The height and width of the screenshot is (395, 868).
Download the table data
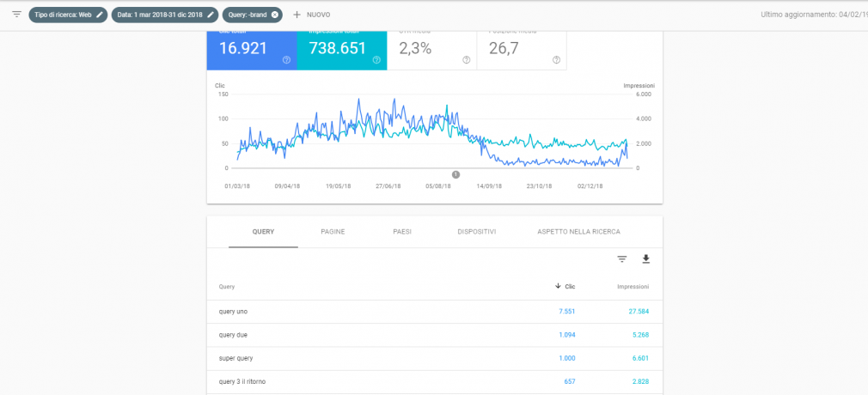click(645, 259)
